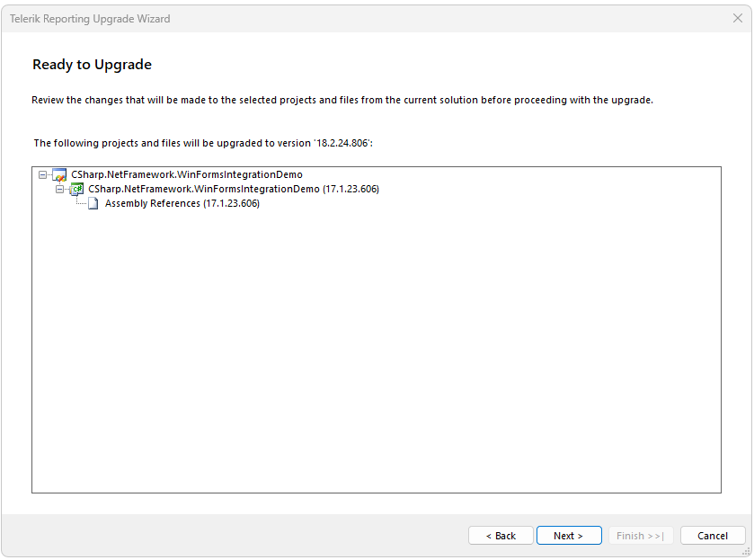Click the resize grip in the window corner
This screenshot has height=560, width=754.
click(746, 551)
